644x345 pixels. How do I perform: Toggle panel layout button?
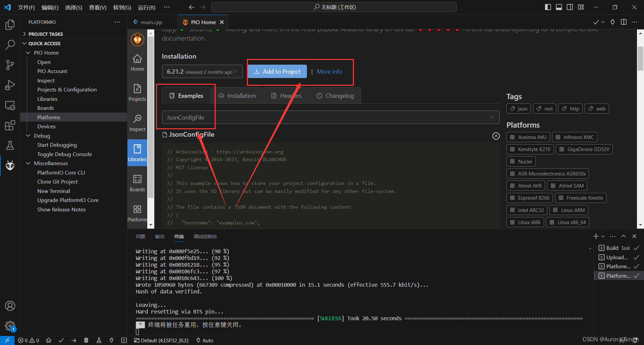[x=559, y=7]
